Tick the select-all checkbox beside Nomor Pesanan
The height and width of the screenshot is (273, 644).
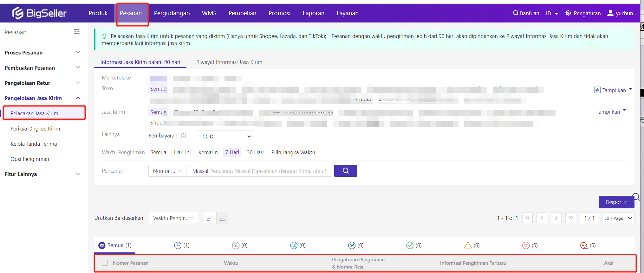(x=105, y=263)
